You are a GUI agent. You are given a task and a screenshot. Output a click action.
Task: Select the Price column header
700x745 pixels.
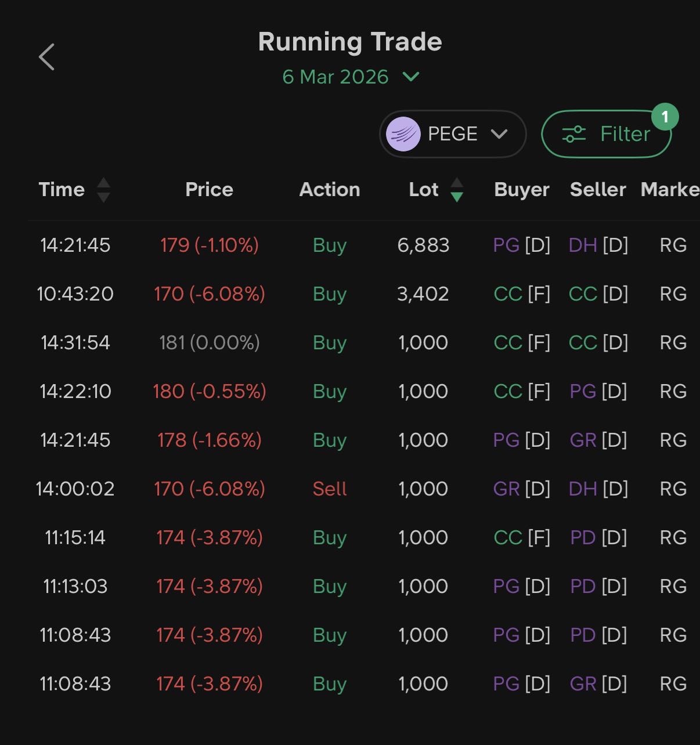click(x=209, y=190)
